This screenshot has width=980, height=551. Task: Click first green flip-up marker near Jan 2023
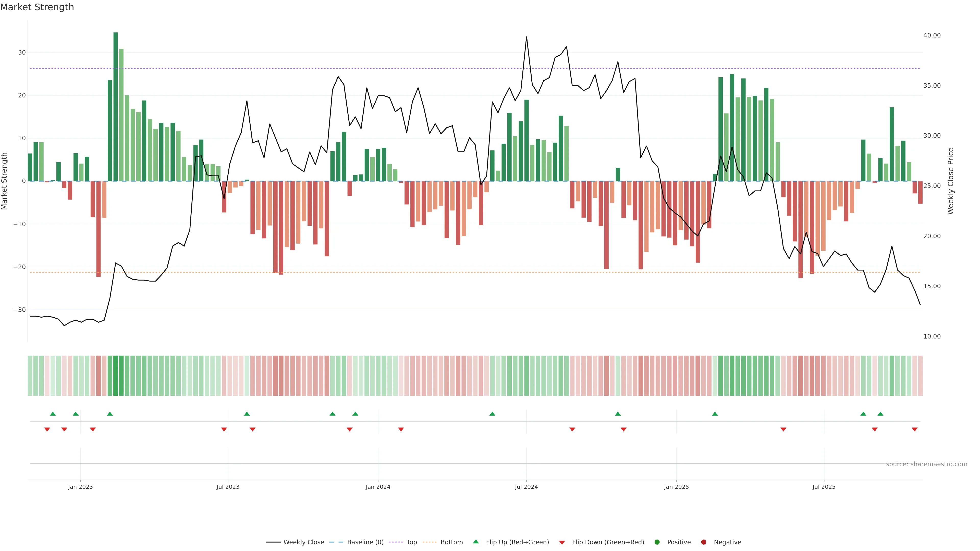point(53,414)
